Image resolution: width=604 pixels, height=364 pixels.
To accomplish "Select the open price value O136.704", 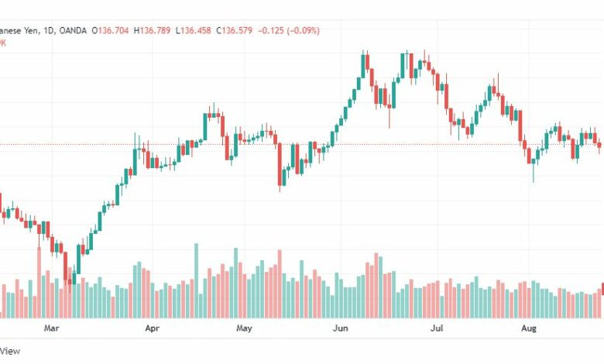I will coord(110,30).
